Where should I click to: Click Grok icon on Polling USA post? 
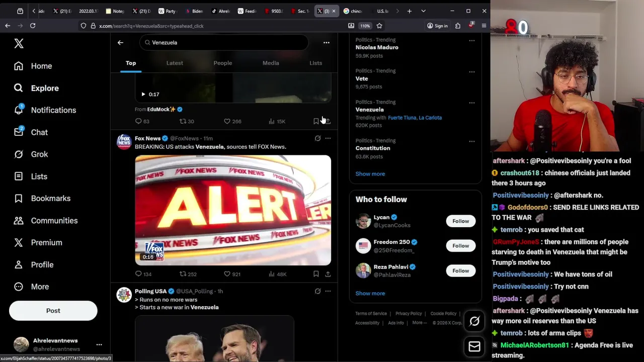(x=317, y=291)
